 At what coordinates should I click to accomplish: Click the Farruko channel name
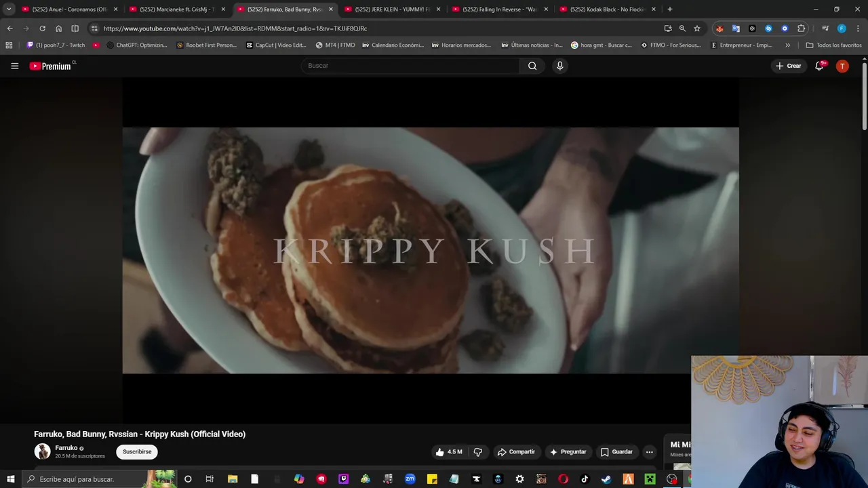tap(66, 448)
